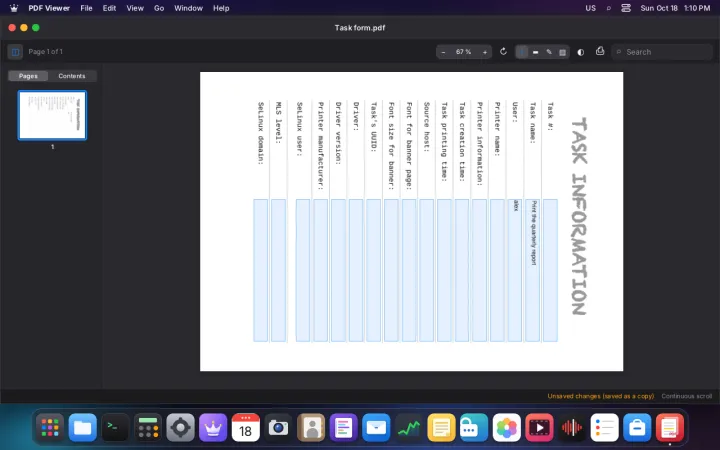The height and width of the screenshot is (450, 720).
Task: Toggle the sidebar panel button
Action: point(15,52)
